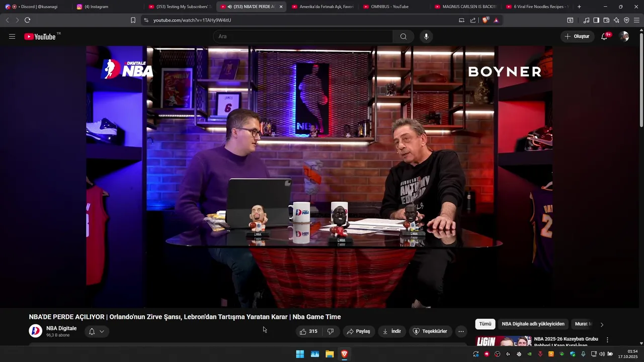Switch to Testing My Subscribers tab

pyautogui.click(x=180, y=7)
